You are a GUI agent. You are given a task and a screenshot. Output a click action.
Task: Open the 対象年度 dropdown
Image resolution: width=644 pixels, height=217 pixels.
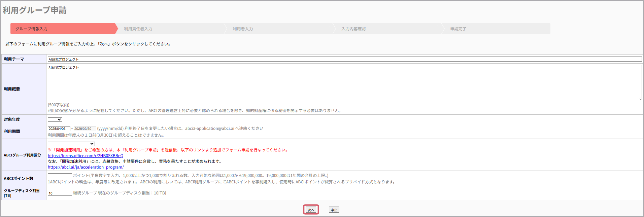coord(55,119)
